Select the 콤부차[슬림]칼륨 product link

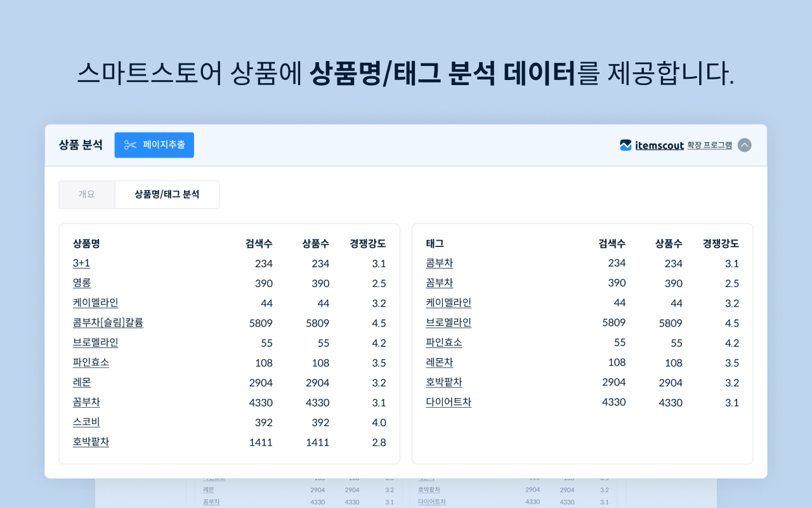108,323
